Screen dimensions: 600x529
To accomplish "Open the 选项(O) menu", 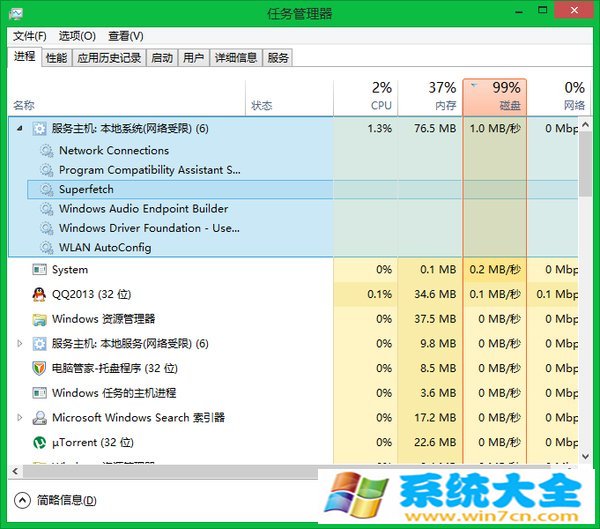I will [77, 36].
